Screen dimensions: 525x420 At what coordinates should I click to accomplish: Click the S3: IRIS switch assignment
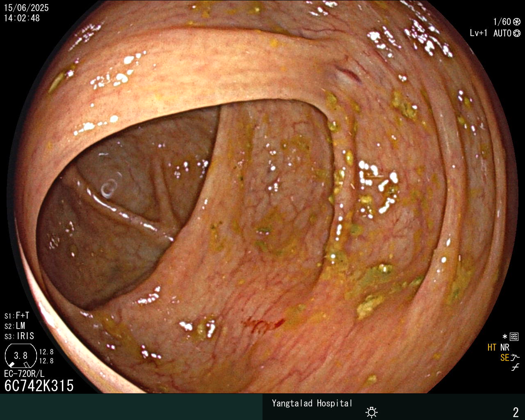[x=19, y=336]
